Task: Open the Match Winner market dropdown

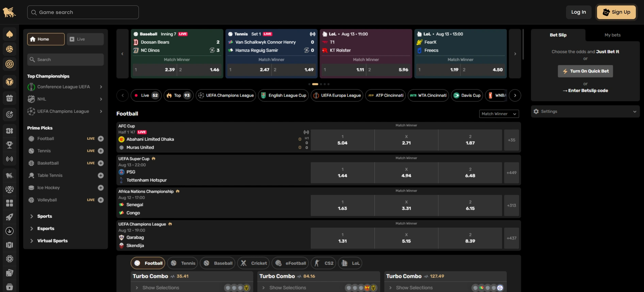Action: (499, 114)
